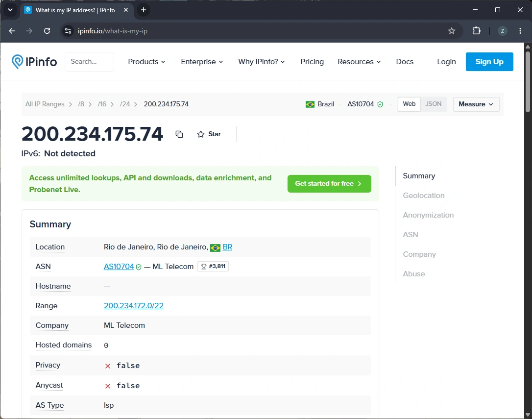Expand the Enterprise menu
The width and height of the screenshot is (532, 419).
click(x=202, y=61)
